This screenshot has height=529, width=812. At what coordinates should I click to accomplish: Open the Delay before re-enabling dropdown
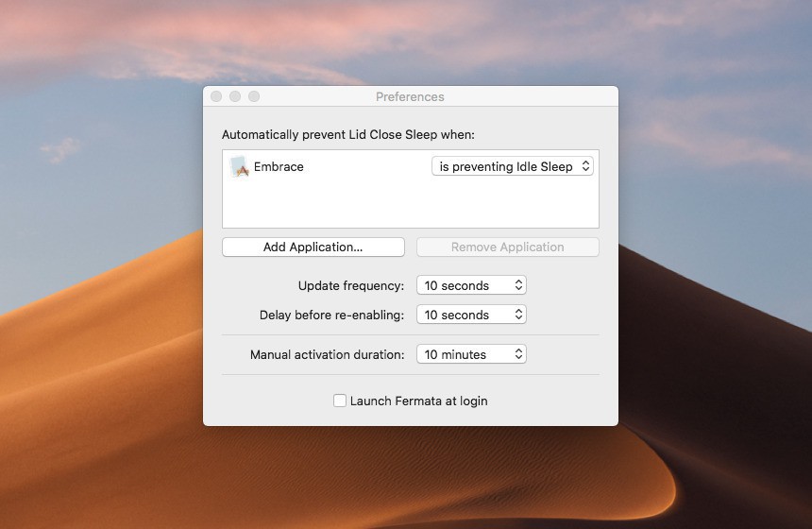(472, 315)
